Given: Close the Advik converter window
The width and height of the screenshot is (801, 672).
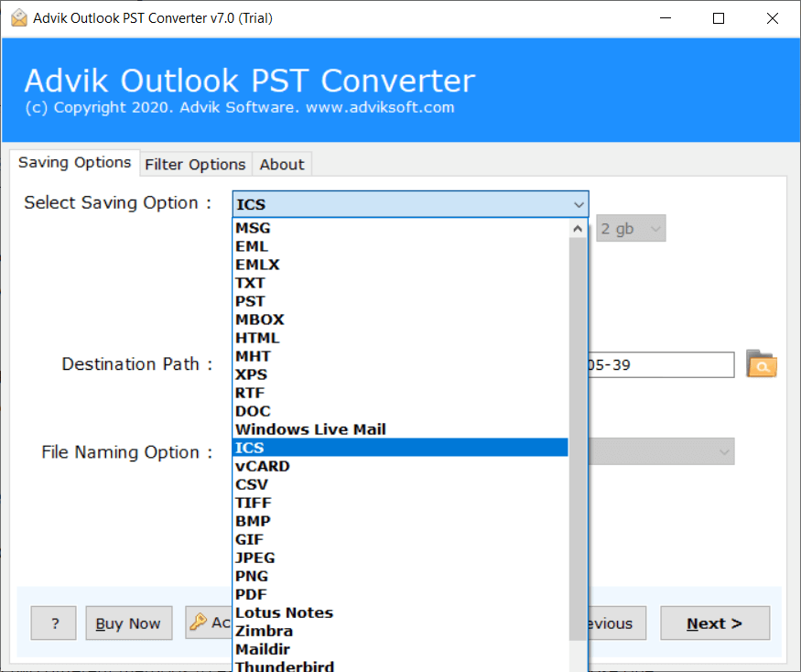Looking at the screenshot, I should (773, 18).
